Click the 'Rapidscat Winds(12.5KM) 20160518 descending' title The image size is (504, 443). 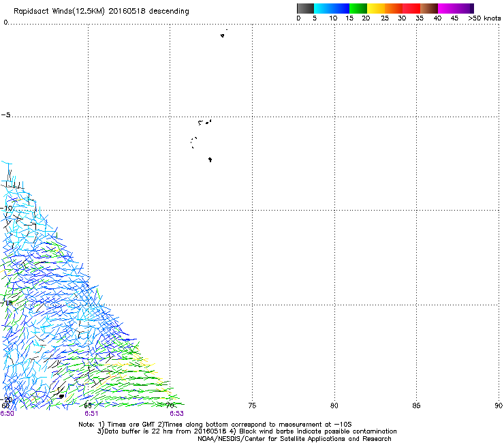click(x=101, y=11)
